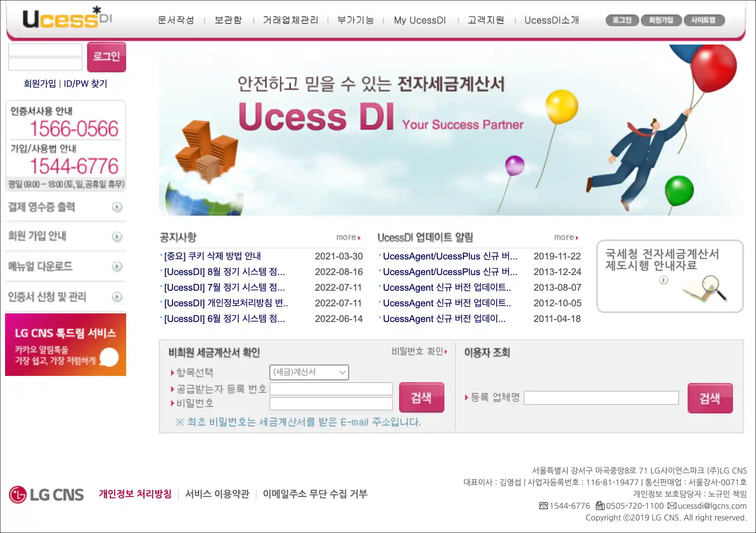Open the UcessDI소개 menu
Image resolution: width=756 pixels, height=533 pixels.
tap(551, 20)
